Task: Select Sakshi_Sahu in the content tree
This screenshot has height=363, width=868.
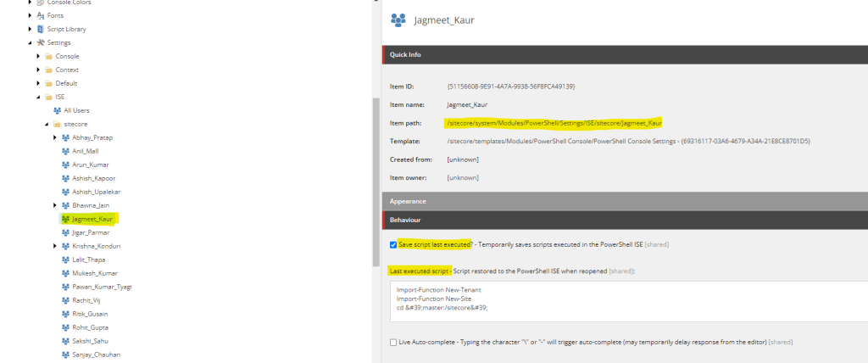Action: click(91, 341)
